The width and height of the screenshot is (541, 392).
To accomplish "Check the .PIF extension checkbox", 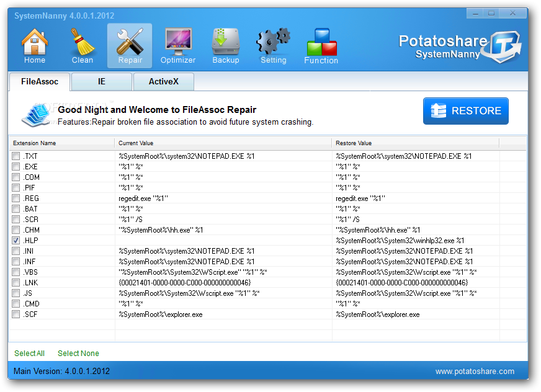I will click(x=16, y=188).
